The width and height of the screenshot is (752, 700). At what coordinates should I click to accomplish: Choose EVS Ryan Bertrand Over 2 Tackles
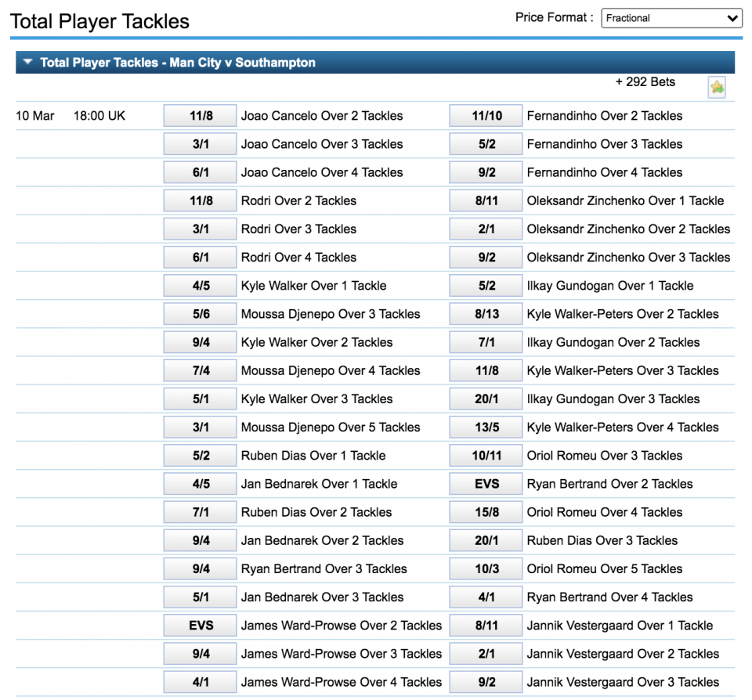click(486, 483)
